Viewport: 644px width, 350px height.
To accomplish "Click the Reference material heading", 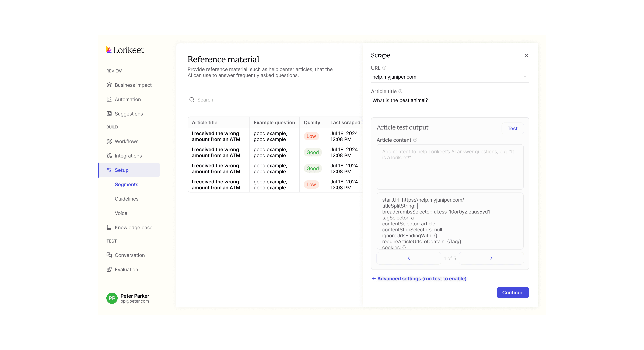I will point(223,59).
